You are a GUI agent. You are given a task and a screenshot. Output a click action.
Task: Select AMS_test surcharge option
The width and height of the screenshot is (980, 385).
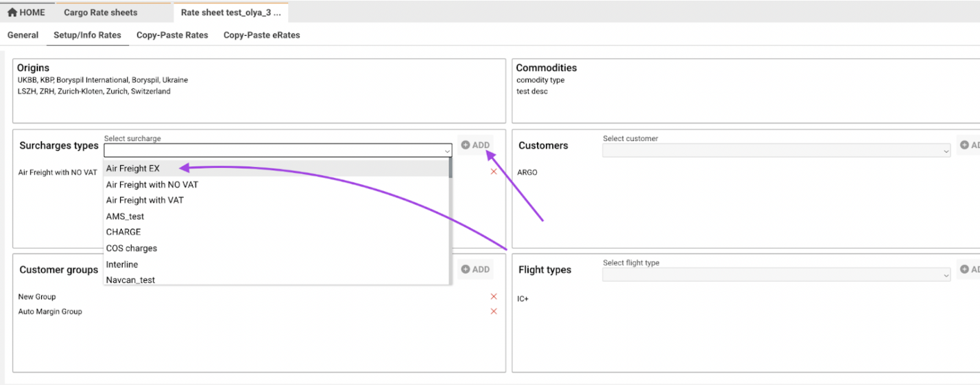click(125, 216)
